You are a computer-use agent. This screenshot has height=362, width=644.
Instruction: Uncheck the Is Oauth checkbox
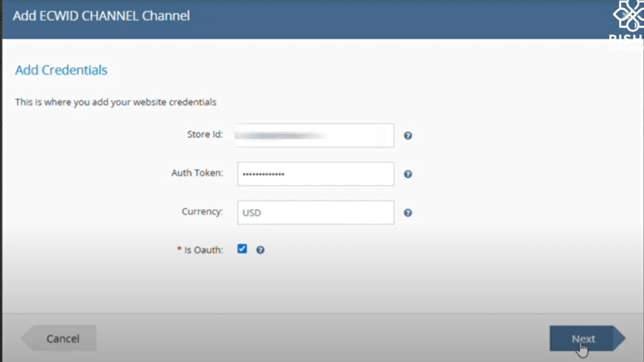(x=242, y=249)
